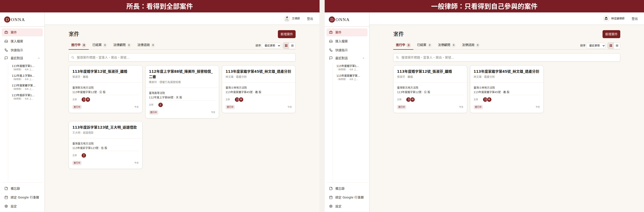The width and height of the screenshot is (644, 212).
Task: Click the 快速指示 icon in right 一般律師 sidebar
Action: pyautogui.click(x=331, y=50)
